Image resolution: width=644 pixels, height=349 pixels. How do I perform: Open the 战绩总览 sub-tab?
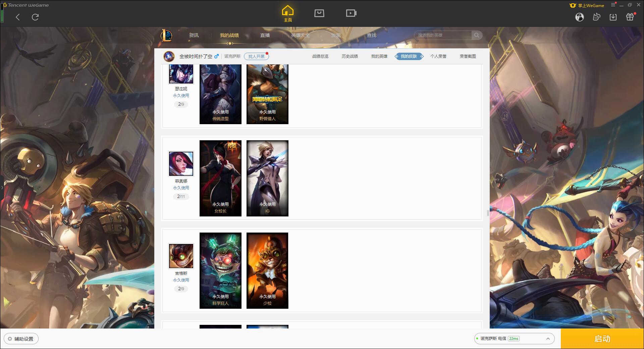pyautogui.click(x=320, y=56)
